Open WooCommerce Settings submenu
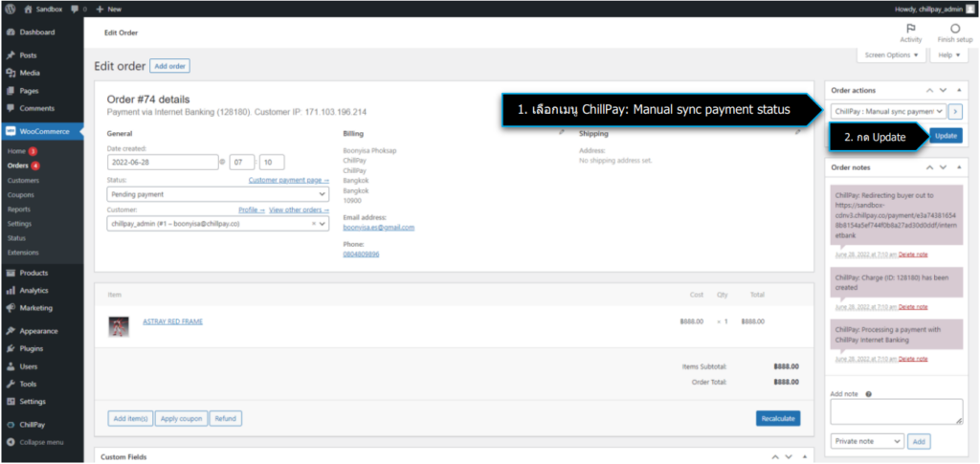This screenshot has width=980, height=464. click(x=19, y=224)
